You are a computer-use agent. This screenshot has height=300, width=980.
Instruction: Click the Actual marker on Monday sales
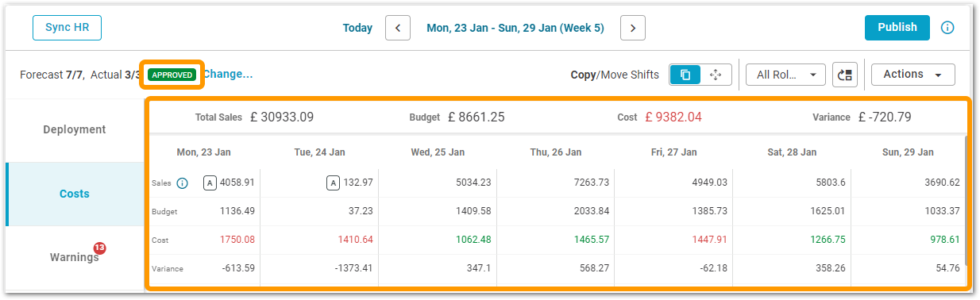[x=210, y=183]
